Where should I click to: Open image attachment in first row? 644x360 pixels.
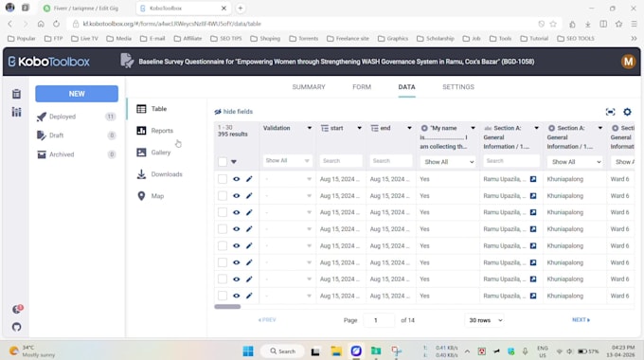point(533,179)
